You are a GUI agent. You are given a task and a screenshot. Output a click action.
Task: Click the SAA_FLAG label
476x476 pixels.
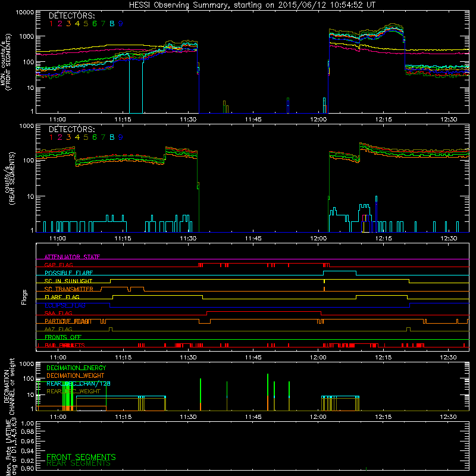pos(58,313)
